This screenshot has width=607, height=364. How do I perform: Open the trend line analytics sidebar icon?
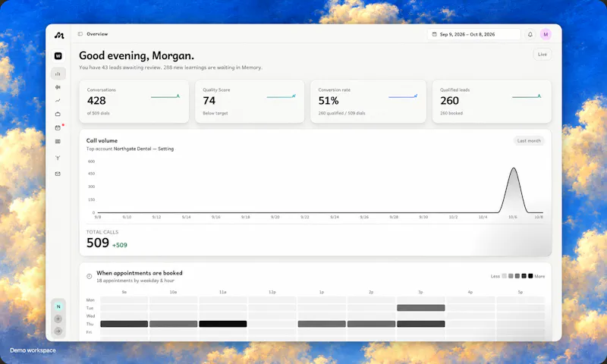pos(58,101)
